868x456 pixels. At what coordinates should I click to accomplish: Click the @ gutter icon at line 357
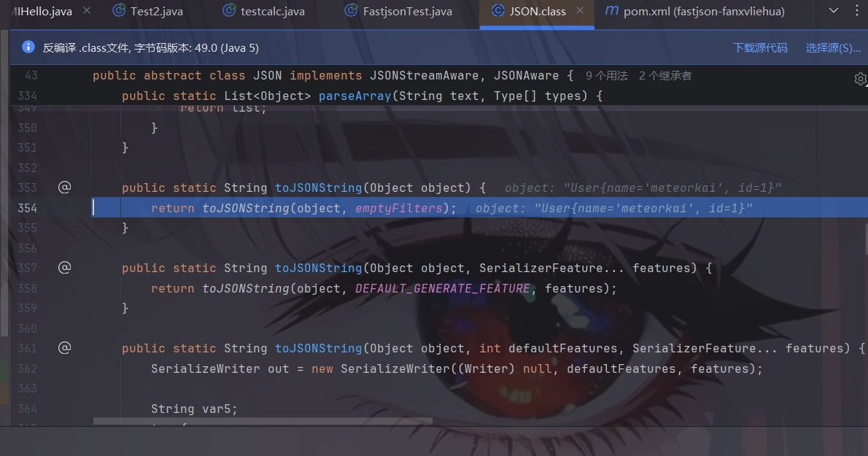tap(64, 268)
